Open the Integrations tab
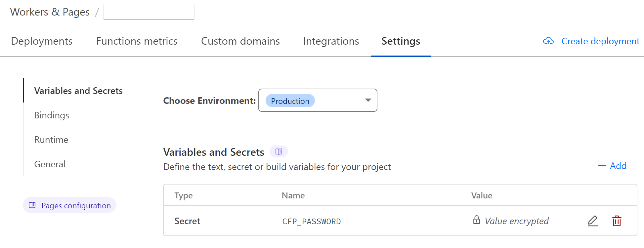Screen dimensions: 644x248 pyautogui.click(x=331, y=41)
